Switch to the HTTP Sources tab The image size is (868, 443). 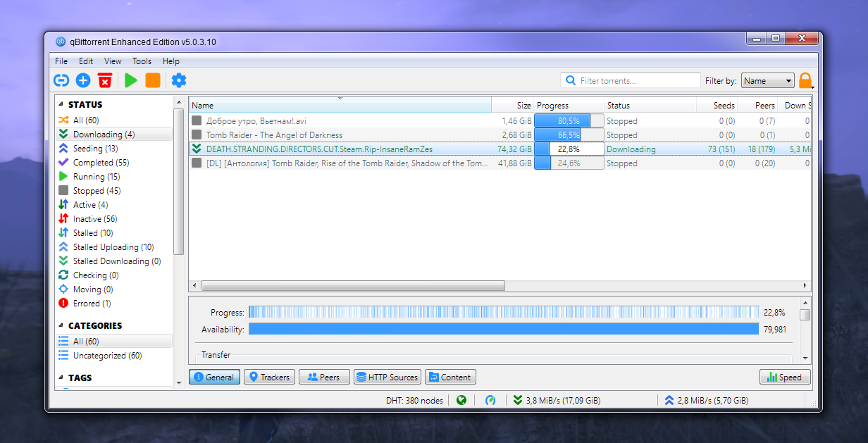point(387,377)
